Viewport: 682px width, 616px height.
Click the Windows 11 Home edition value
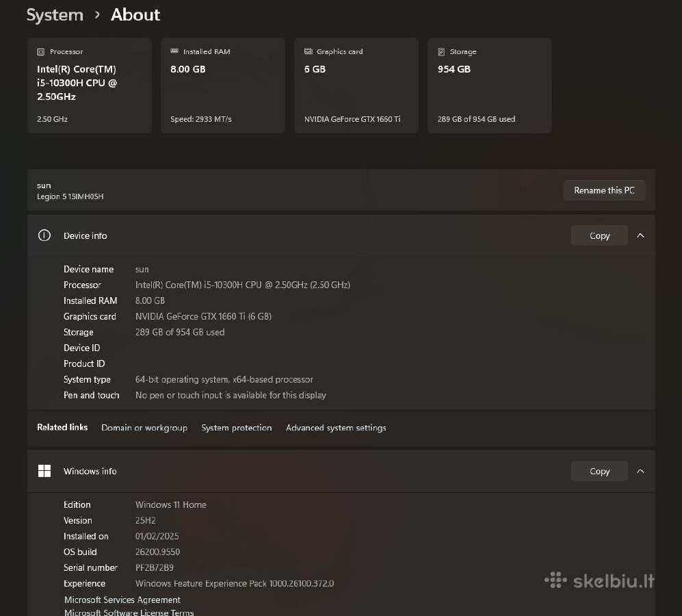pyautogui.click(x=171, y=505)
